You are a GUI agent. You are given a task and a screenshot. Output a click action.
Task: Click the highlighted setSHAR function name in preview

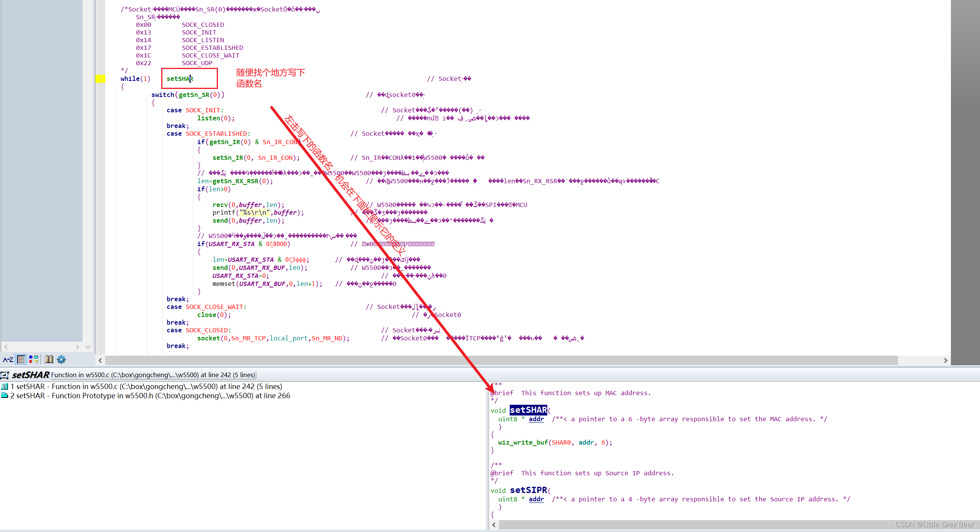[x=528, y=410]
